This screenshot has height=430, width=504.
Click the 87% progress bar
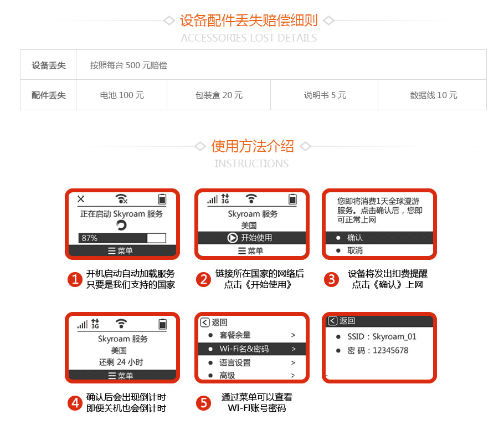click(122, 238)
